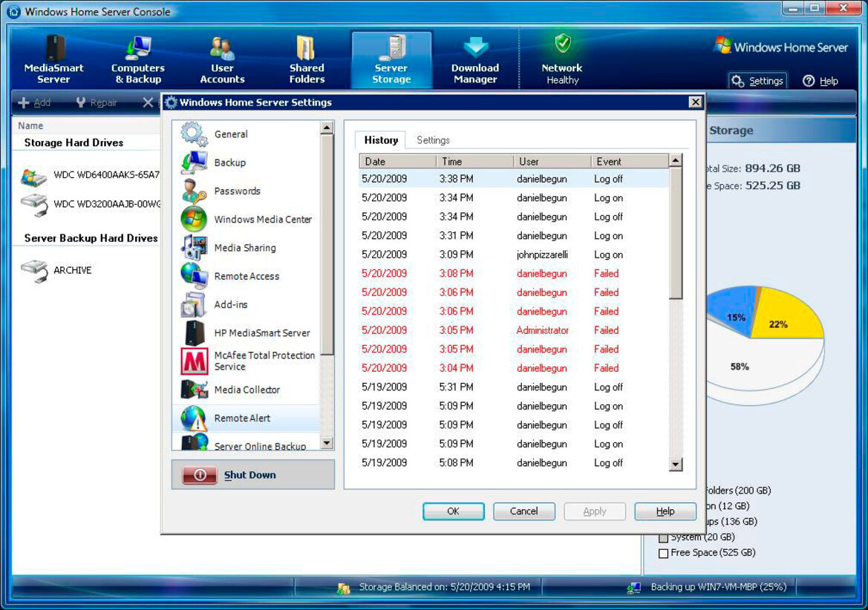868x610 pixels.
Task: Select 5/19/2009 5:31 PM Log off row
Action: [x=514, y=387]
